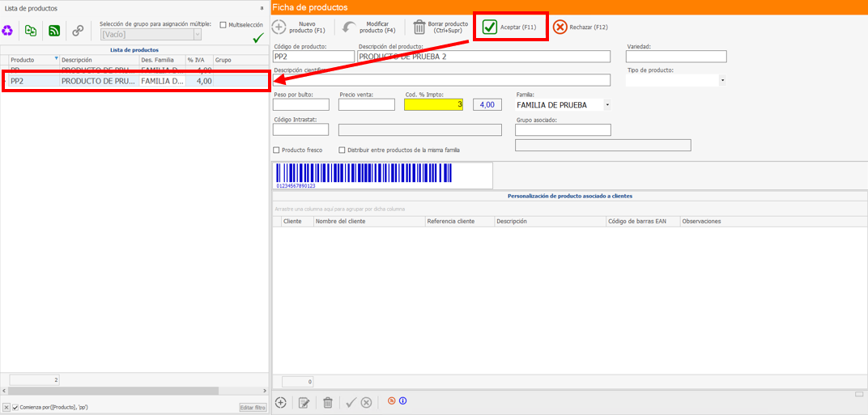Click the add record plus icon at bottom
868x415 pixels.
coord(281,402)
